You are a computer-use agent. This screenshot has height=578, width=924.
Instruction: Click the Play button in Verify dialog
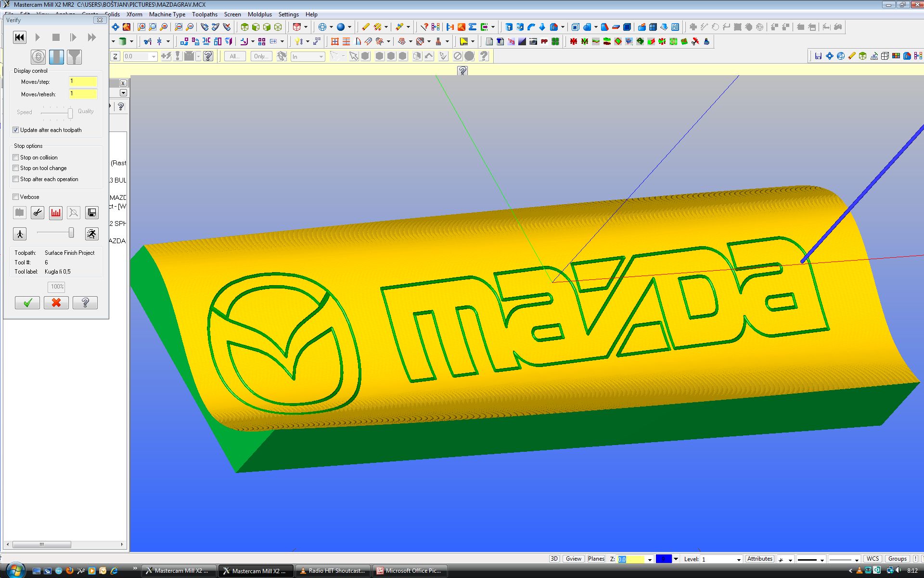pyautogui.click(x=38, y=37)
